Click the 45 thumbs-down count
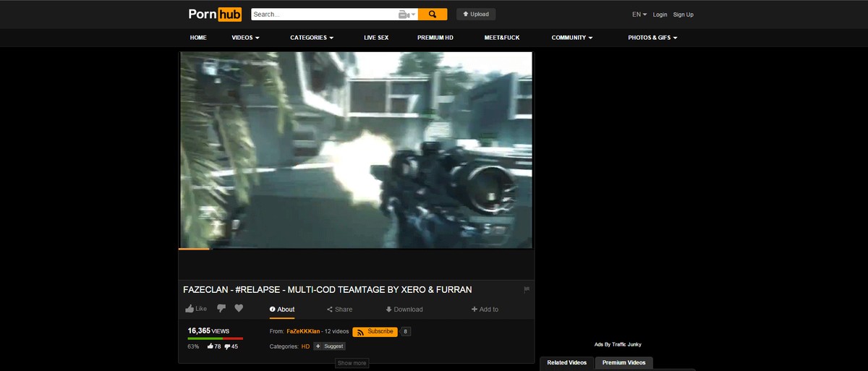868x371 pixels. pos(231,346)
